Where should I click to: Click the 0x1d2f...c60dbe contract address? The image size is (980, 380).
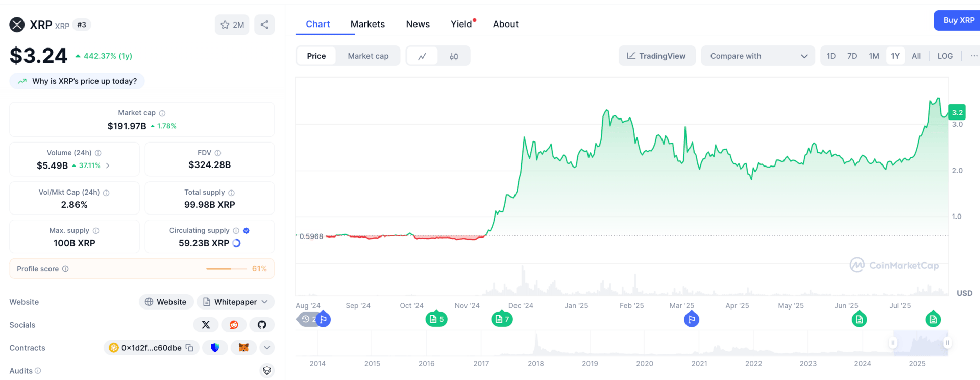click(x=152, y=348)
